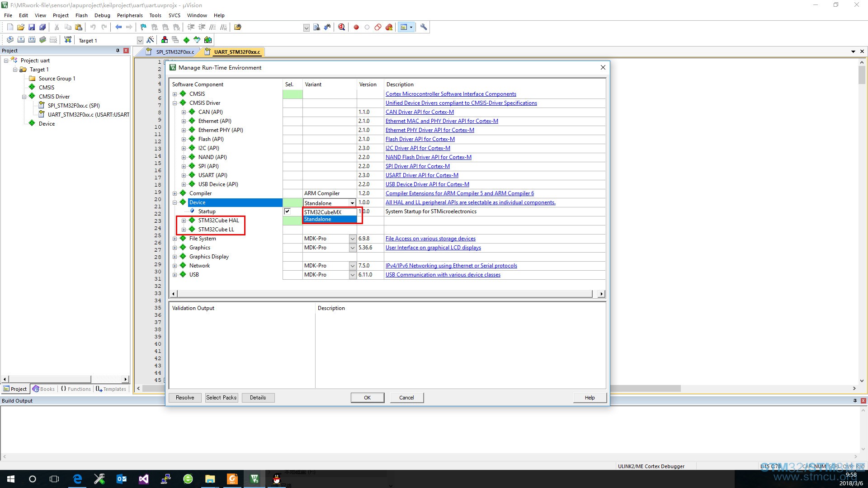The width and height of the screenshot is (868, 488).
Task: Open Outlook from the taskbar
Action: [121, 479]
